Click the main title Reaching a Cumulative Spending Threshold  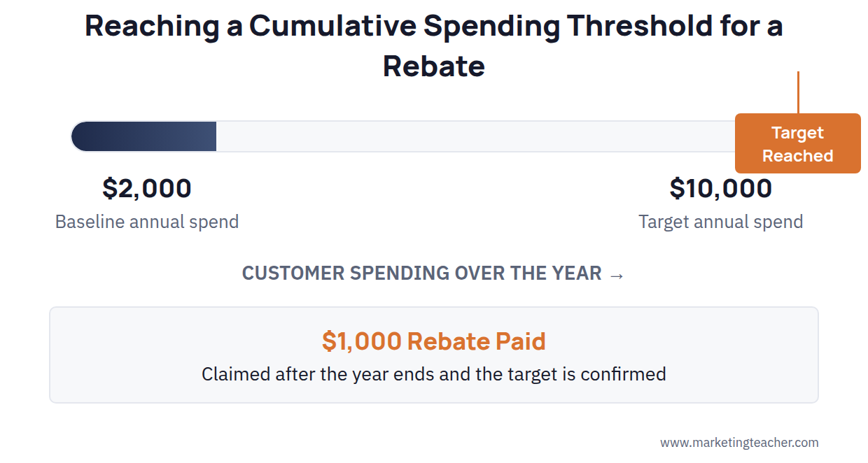pos(434,46)
